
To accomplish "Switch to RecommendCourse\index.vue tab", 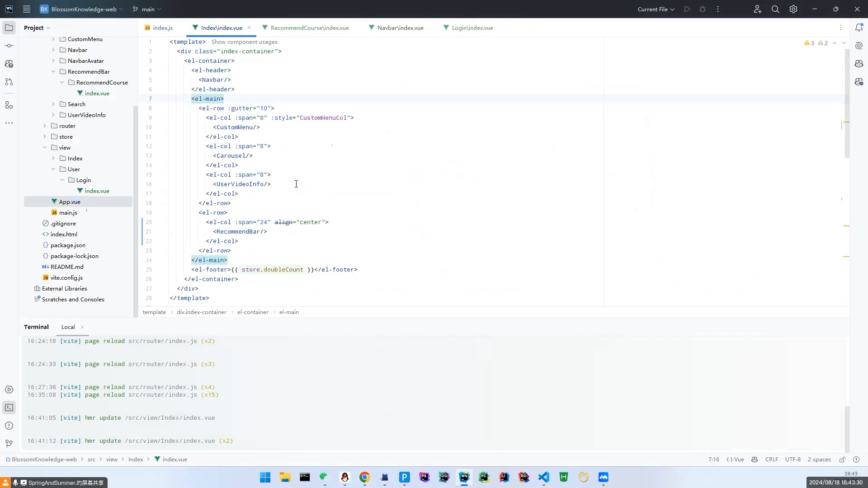I will [x=306, y=28].
